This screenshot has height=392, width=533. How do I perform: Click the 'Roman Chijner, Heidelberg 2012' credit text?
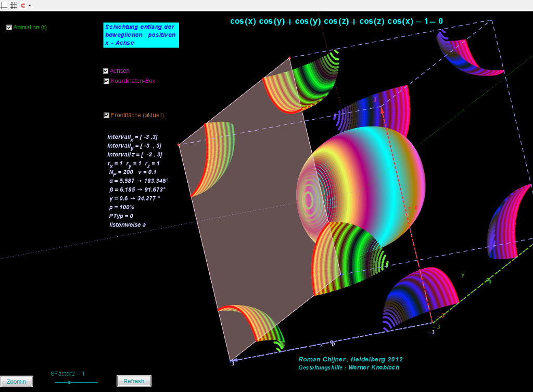[x=350, y=359]
